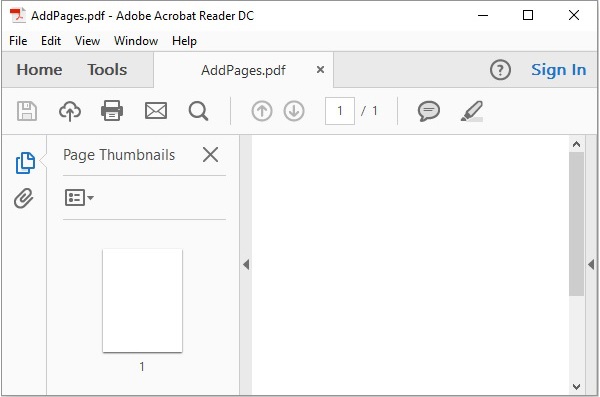Click the vertical scrollbar thumb
This screenshot has width=600, height=397.
coord(576,224)
